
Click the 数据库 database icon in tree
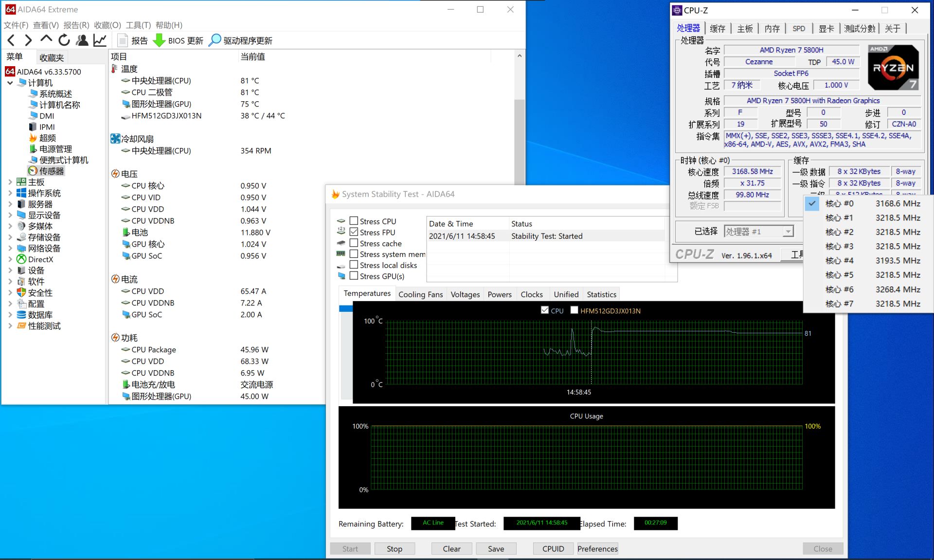click(21, 315)
